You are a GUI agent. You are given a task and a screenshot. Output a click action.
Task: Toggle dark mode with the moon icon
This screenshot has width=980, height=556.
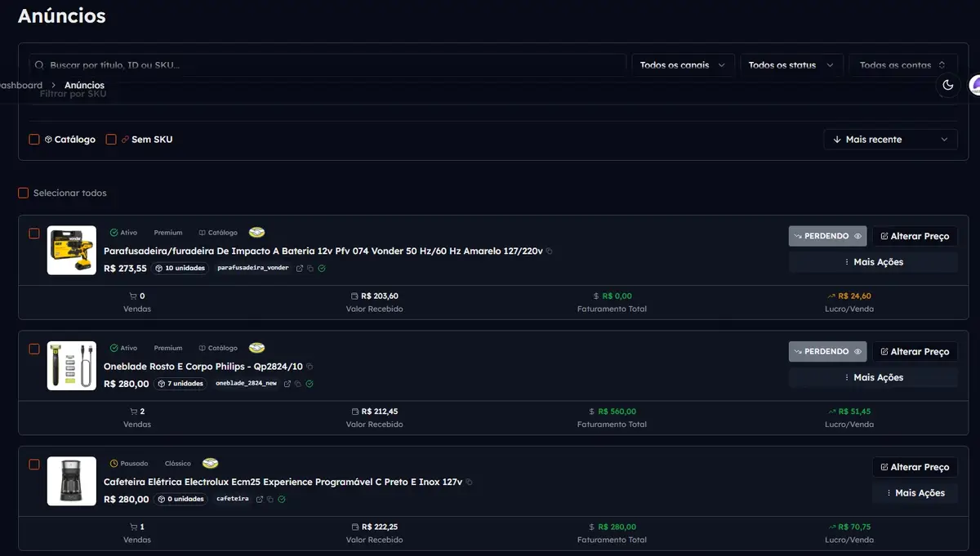click(947, 85)
